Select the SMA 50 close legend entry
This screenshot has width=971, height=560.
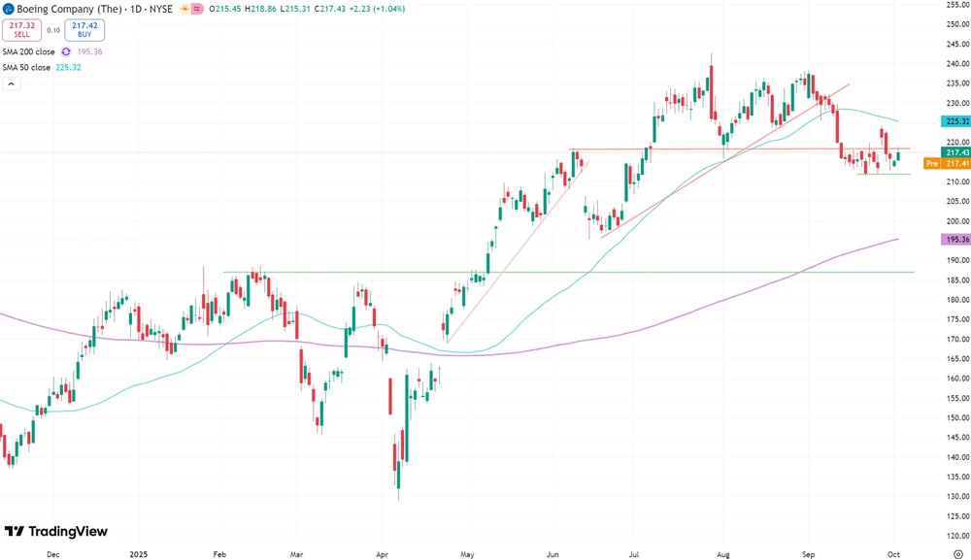[29, 65]
